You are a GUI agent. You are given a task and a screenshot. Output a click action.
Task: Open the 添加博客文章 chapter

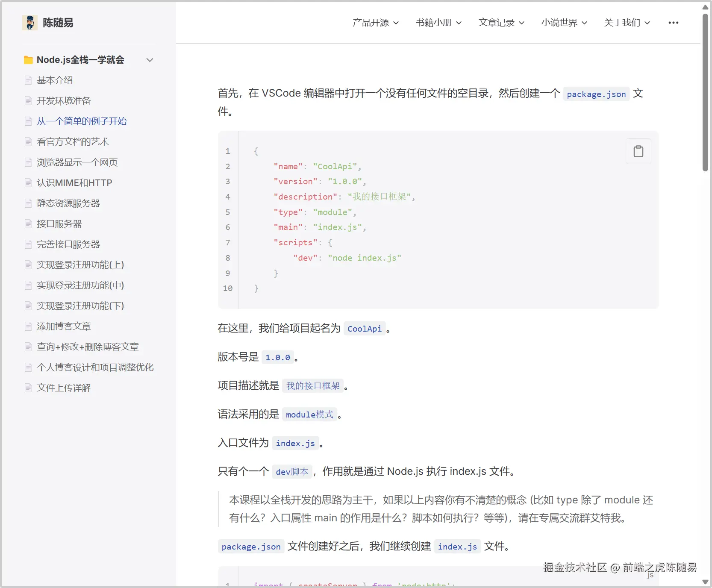coord(64,326)
